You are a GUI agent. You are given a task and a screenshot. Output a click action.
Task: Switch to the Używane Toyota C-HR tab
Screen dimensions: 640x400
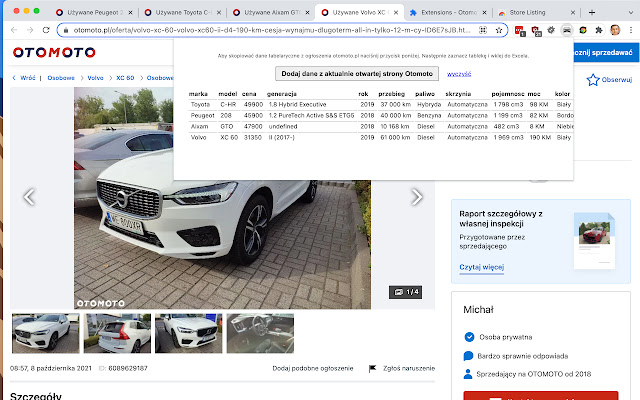pyautogui.click(x=183, y=12)
